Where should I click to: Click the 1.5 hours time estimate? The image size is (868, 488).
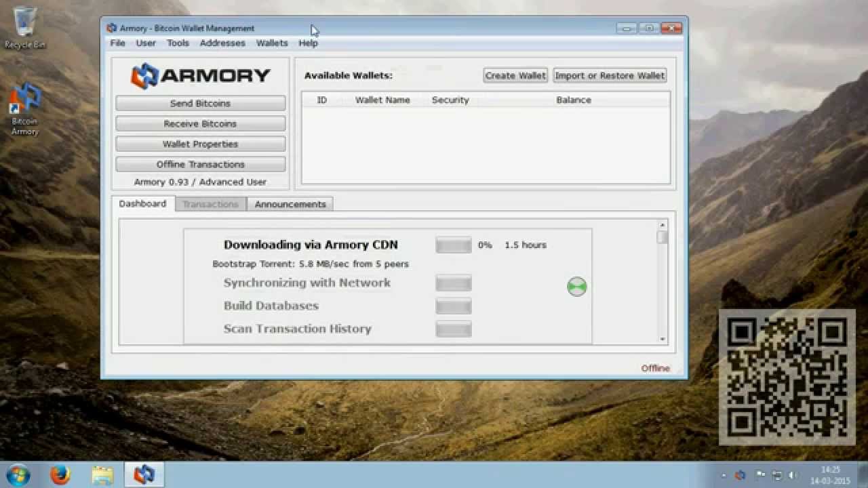pos(526,245)
